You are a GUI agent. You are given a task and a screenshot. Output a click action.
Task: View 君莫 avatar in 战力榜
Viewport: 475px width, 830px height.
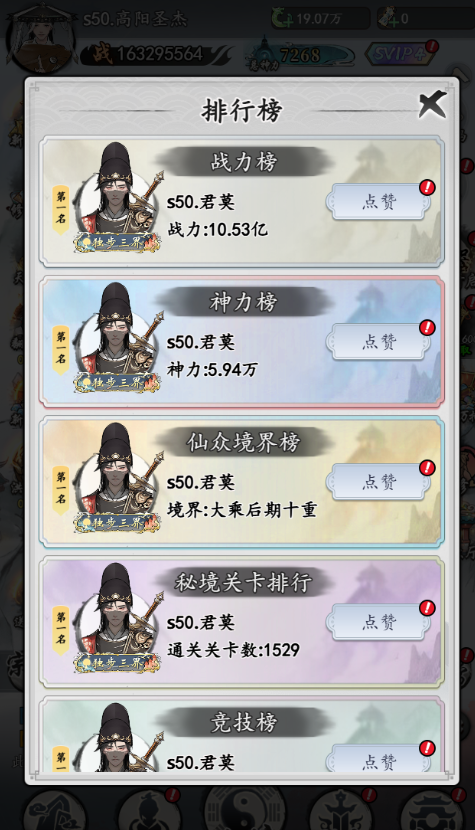[118, 197]
